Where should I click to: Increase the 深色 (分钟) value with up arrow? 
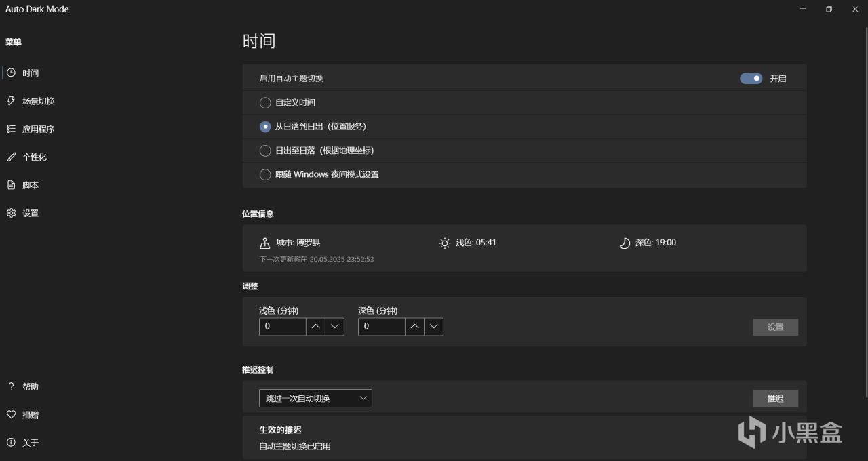[414, 327]
